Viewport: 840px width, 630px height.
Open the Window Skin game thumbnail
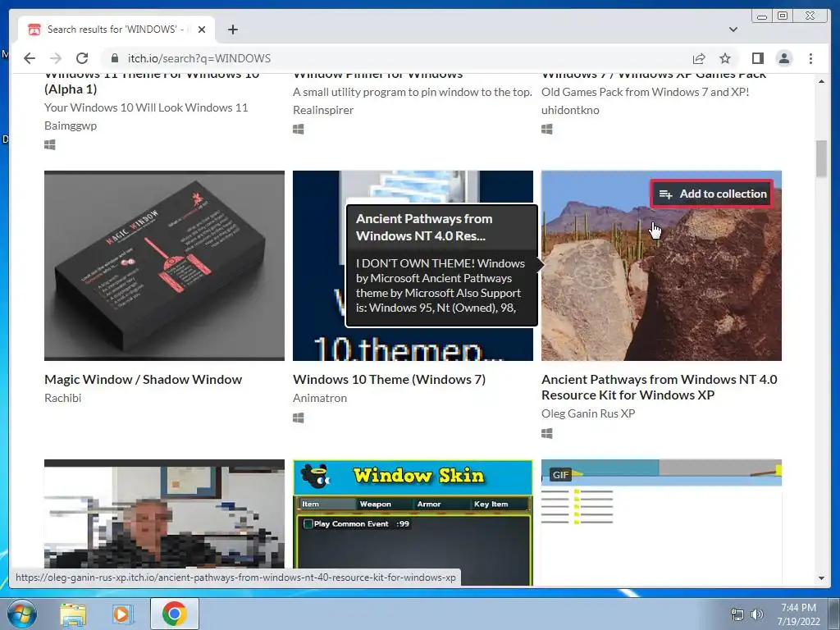click(x=413, y=523)
